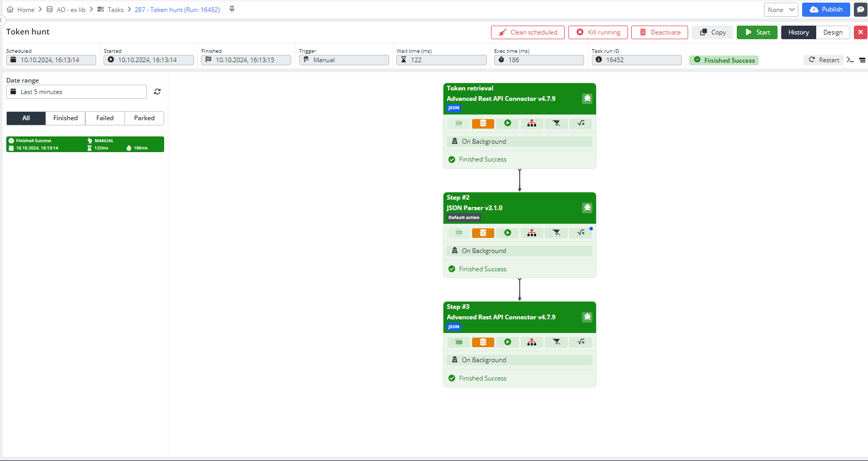Pin the Token hunt breadcrumb
Image resolution: width=868 pixels, height=461 pixels.
(232, 9)
